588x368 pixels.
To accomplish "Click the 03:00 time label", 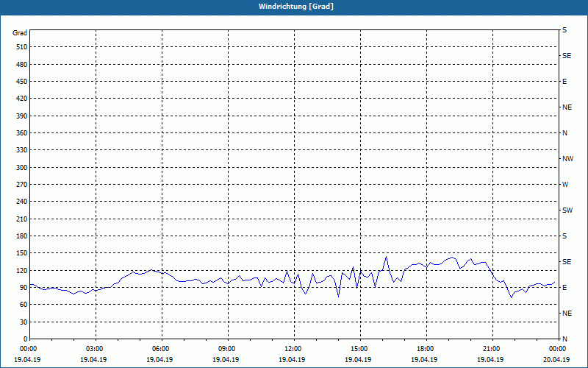I will tap(96, 349).
